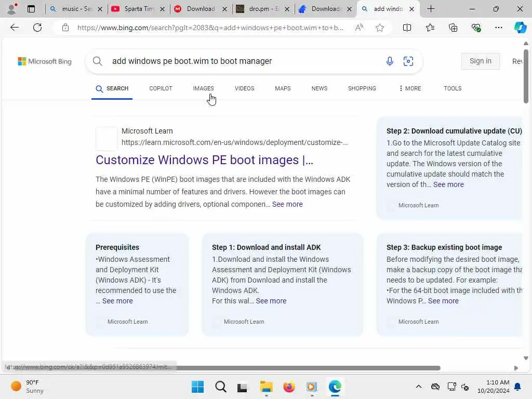Screen dimensions: 532x399
Task: Open the clock showing 1:10 AM
Action: pos(493,387)
